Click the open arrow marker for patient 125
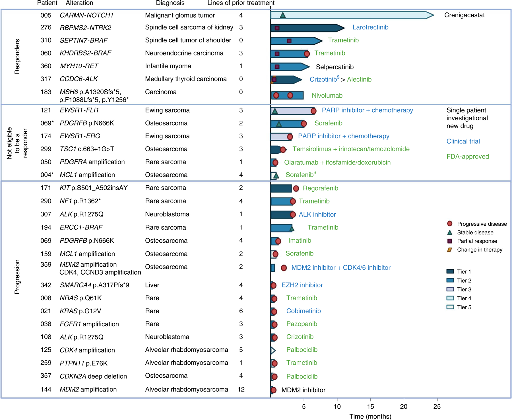The image size is (512, 420). point(273,350)
